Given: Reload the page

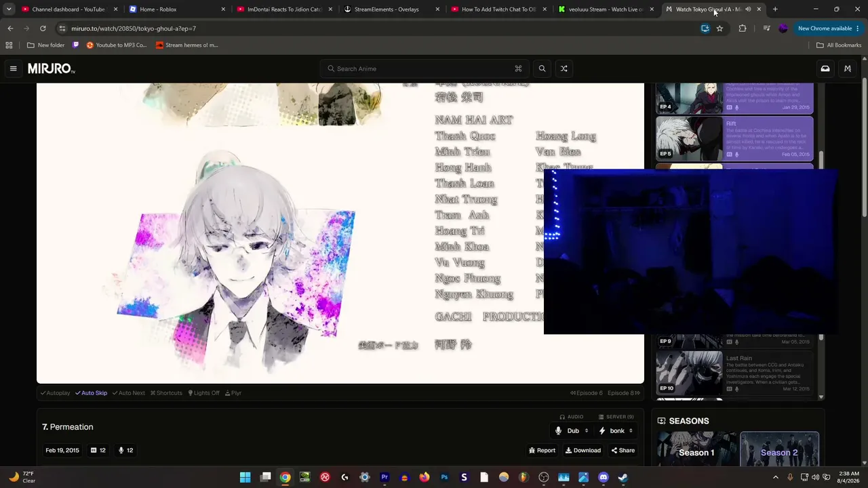Looking at the screenshot, I should 43,28.
